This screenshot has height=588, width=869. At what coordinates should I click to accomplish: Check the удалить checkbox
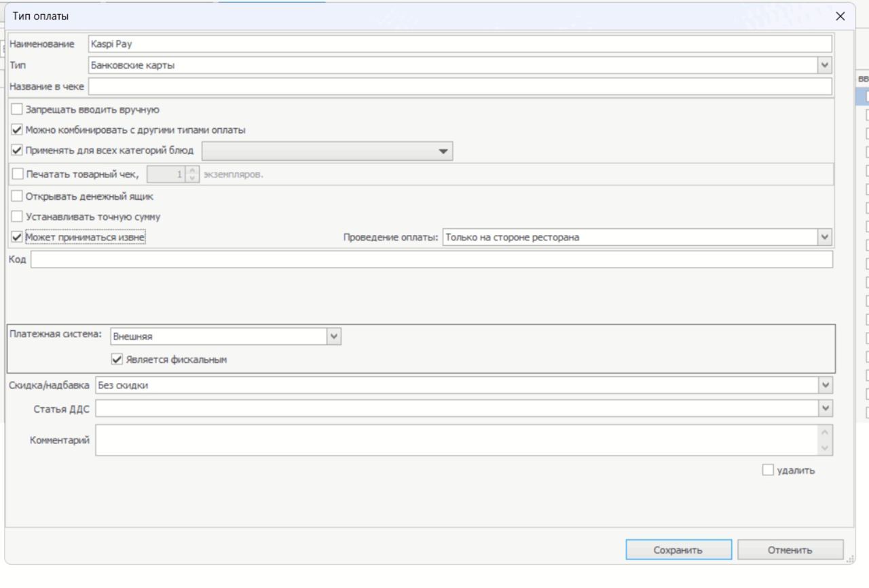pyautogui.click(x=768, y=471)
